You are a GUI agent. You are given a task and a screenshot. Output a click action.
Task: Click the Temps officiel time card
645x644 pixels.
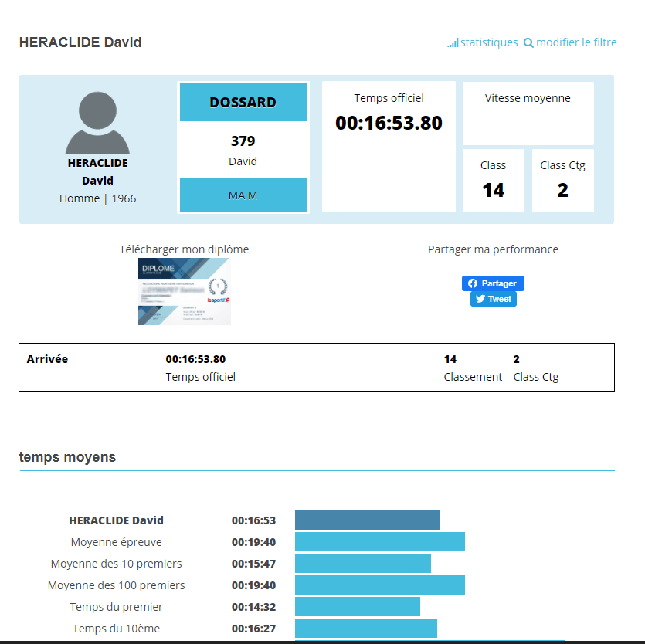[389, 147]
